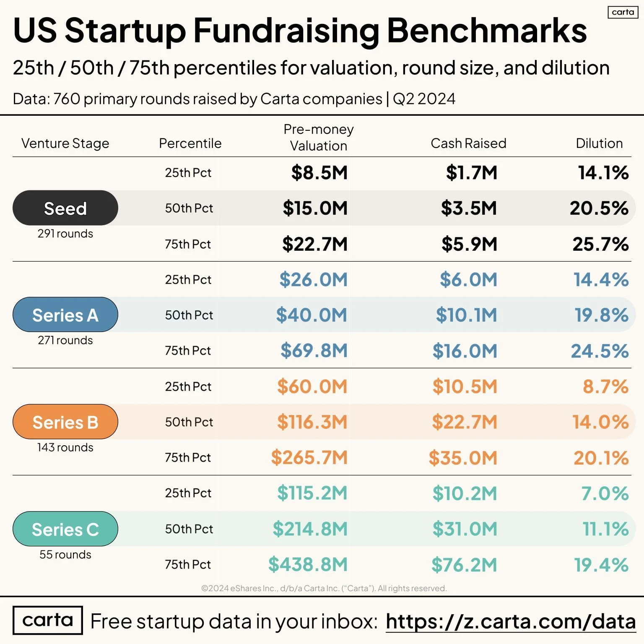
Task: Click Series B 75th valuation $265.7M
Action: point(309,457)
